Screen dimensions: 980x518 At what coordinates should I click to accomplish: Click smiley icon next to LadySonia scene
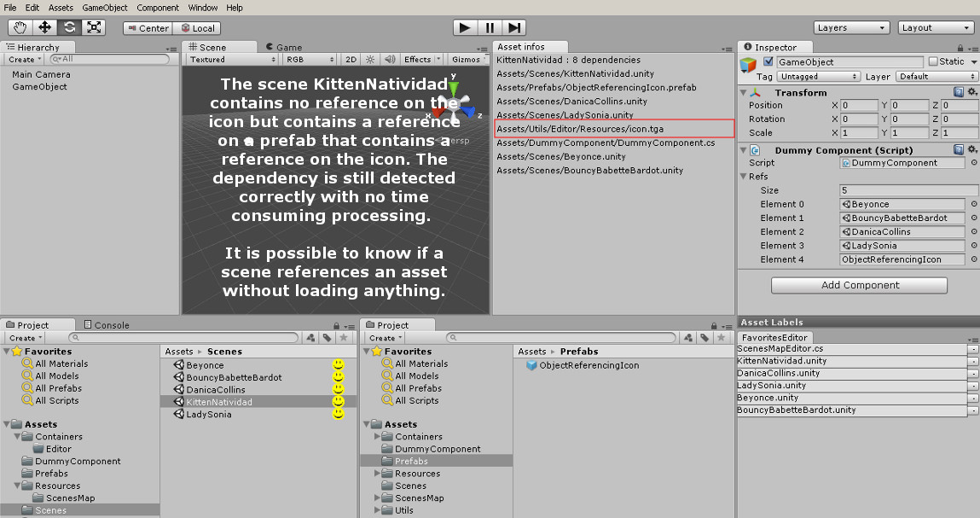338,414
